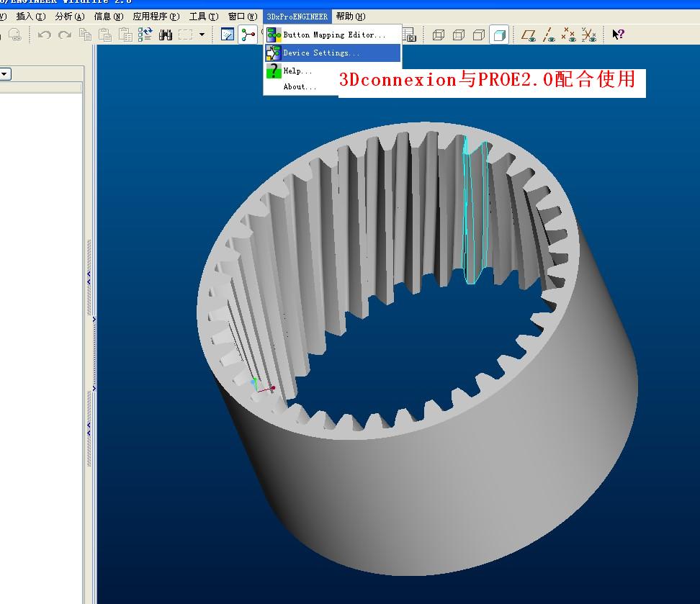Screen dimensions: 700x604
Task: Open the 分析(A) menu
Action: pos(70,17)
